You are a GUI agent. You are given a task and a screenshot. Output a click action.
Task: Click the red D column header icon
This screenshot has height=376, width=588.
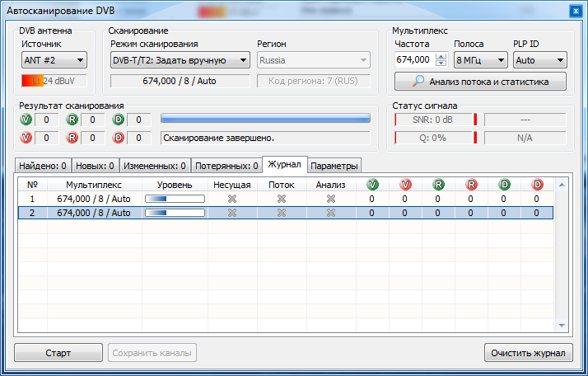[x=536, y=185]
